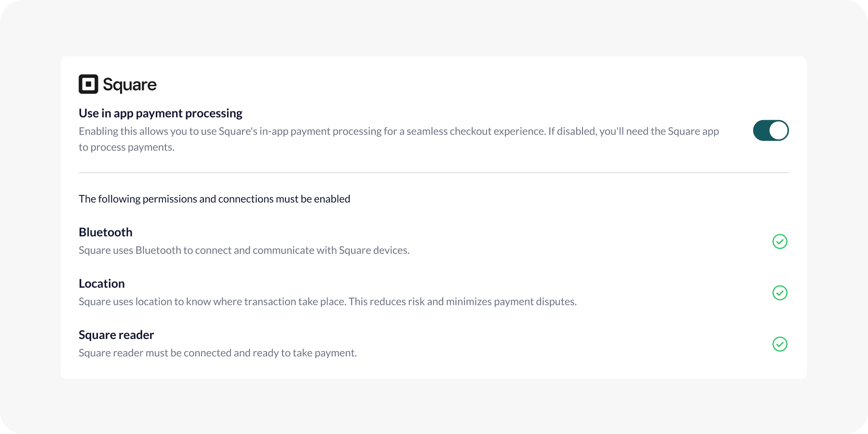Screen dimensions: 868x434
Task: Select the Square reader heading
Action: click(116, 335)
